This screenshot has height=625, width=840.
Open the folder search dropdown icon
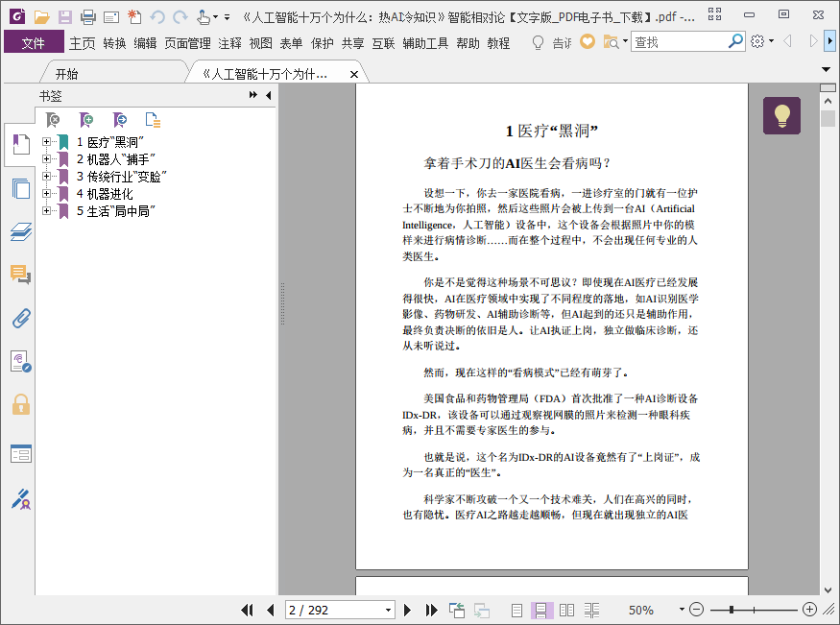(615, 42)
